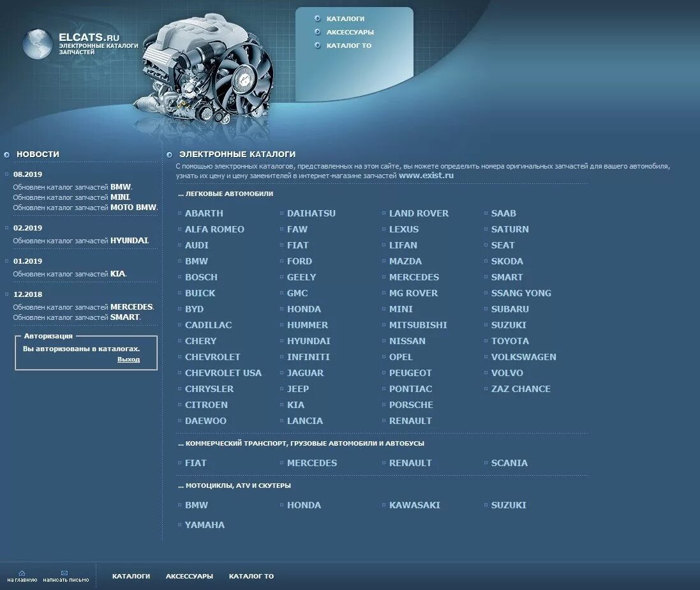The height and width of the screenshot is (590, 700).
Task: Open the AUDI catalog
Action: tap(197, 245)
